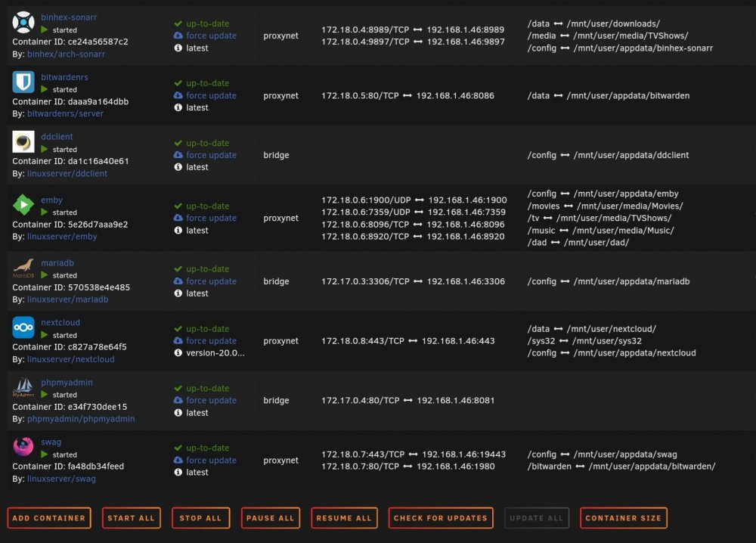Click the info icon beside latest for mariadb
The height and width of the screenshot is (543, 756).
pyautogui.click(x=178, y=293)
